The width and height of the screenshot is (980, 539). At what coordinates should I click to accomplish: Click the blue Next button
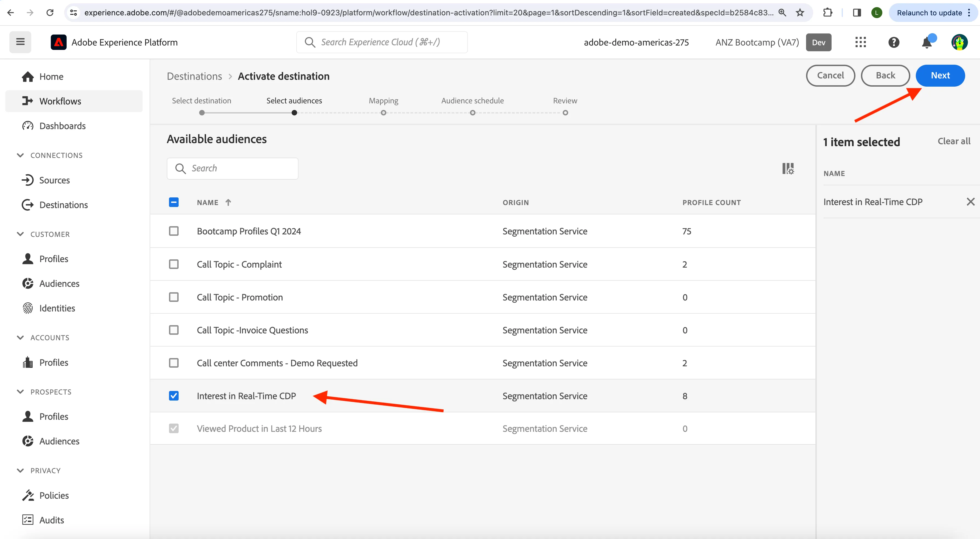[940, 76]
